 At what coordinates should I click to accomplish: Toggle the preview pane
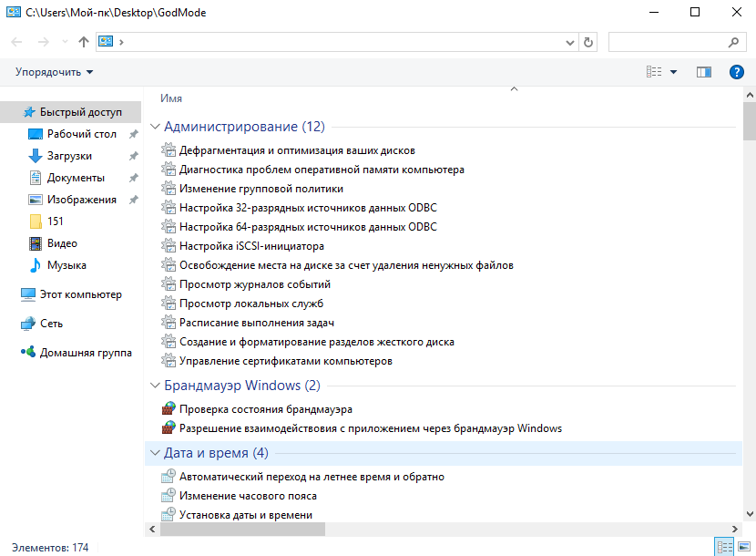[703, 72]
